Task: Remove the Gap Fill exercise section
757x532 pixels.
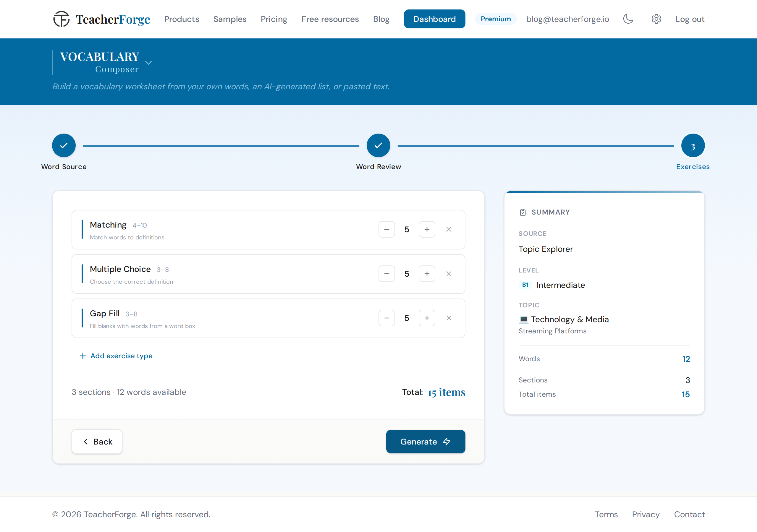Action: [449, 318]
